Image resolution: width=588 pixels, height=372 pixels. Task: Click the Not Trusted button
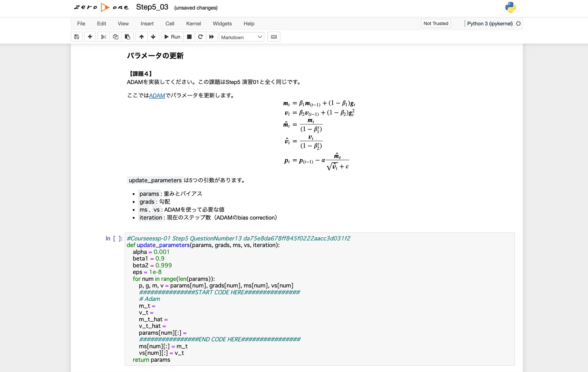coord(436,23)
